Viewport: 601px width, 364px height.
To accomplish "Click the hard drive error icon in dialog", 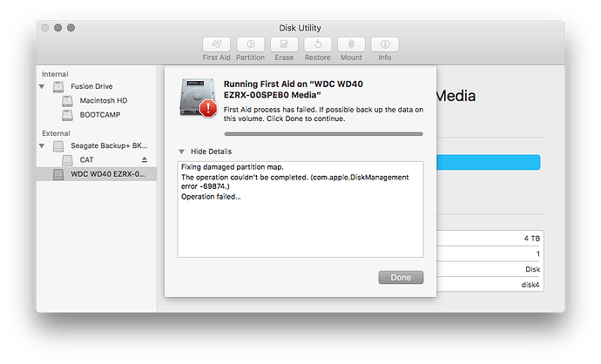I will point(198,98).
